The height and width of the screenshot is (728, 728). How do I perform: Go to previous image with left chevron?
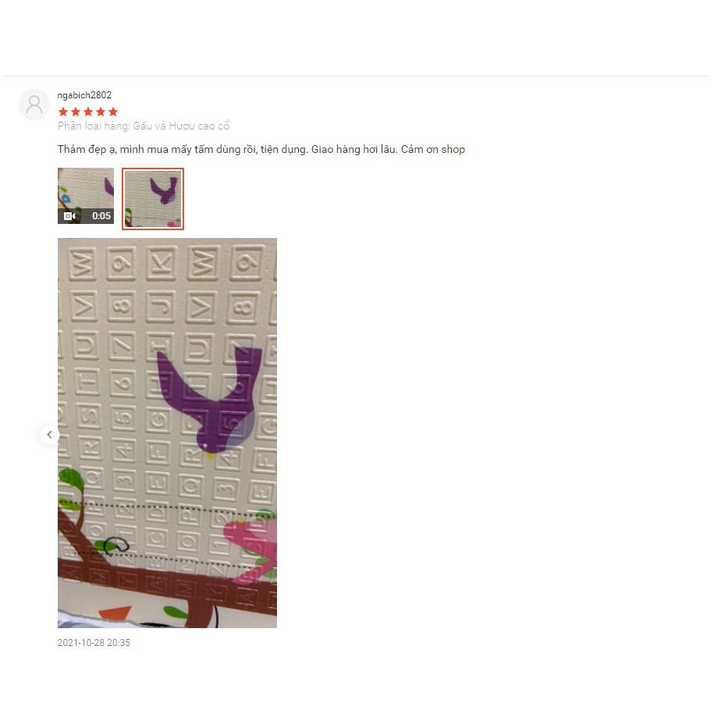(49, 435)
